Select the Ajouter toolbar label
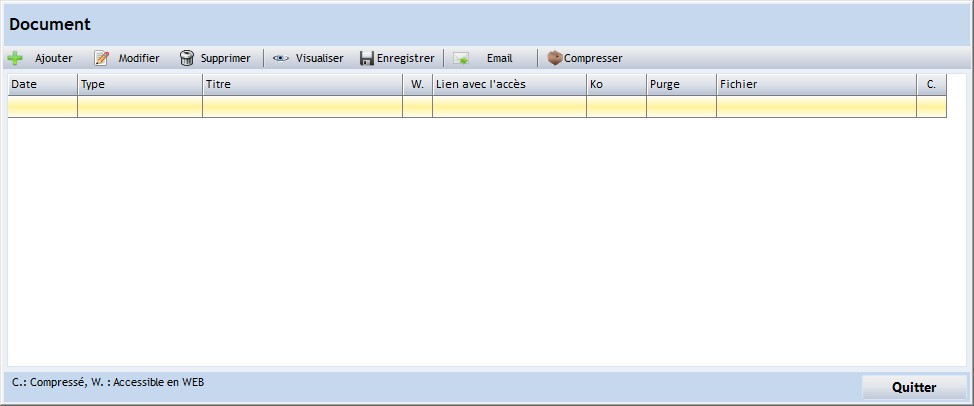Screen dimensions: 974x406 53,58
